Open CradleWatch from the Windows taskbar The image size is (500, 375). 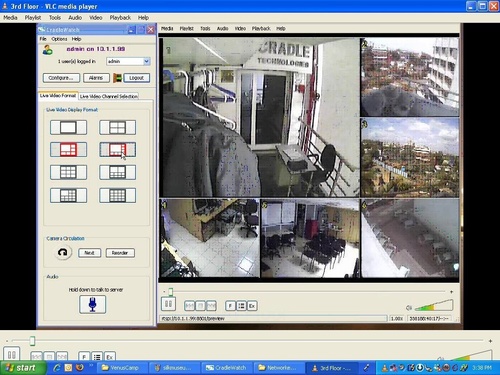226,368
